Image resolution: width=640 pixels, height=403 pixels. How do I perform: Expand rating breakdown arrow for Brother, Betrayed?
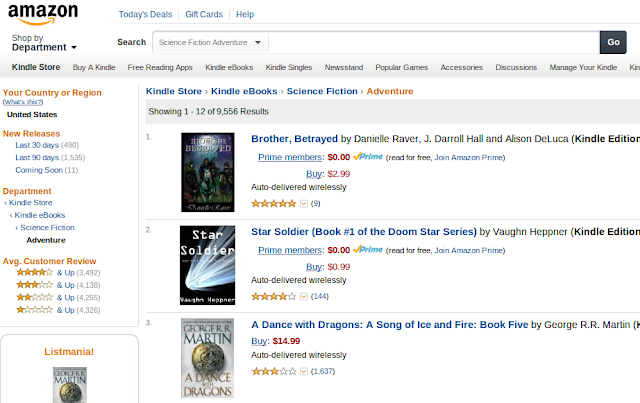coord(304,203)
